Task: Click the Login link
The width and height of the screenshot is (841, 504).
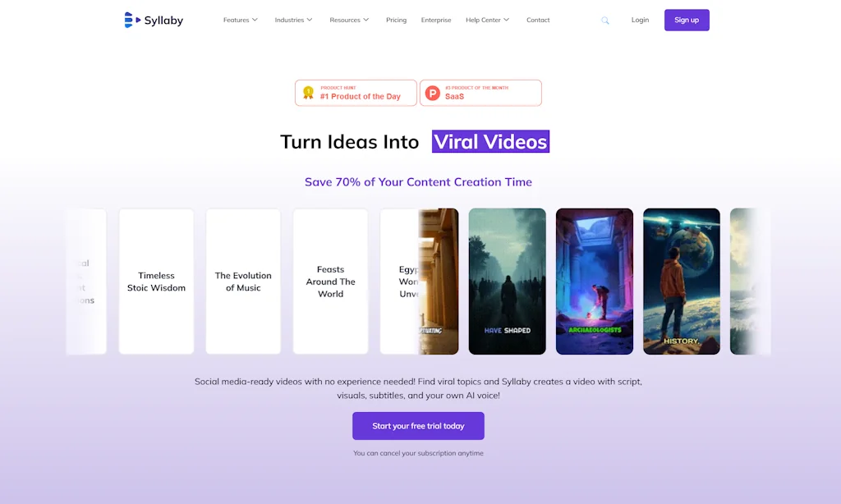Action: (640, 20)
